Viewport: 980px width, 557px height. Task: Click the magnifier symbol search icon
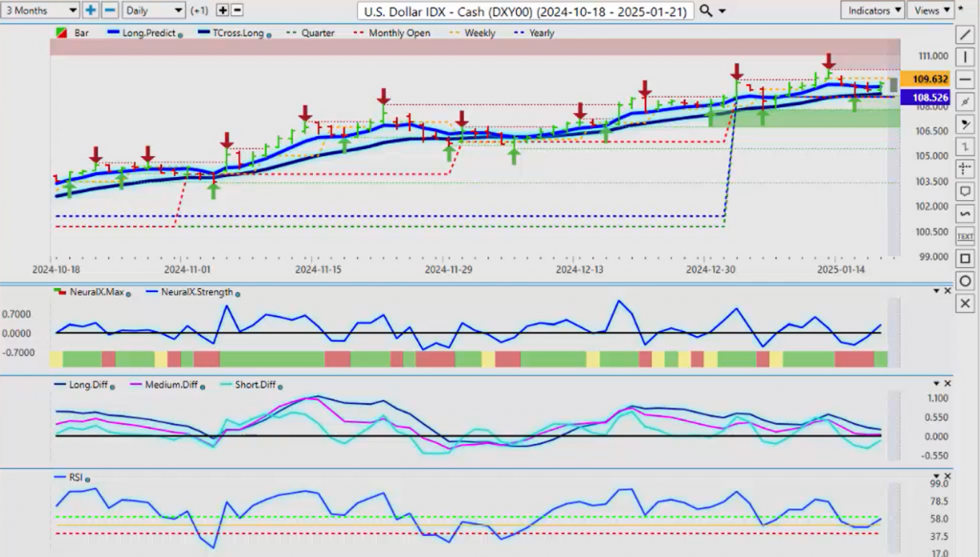point(706,11)
